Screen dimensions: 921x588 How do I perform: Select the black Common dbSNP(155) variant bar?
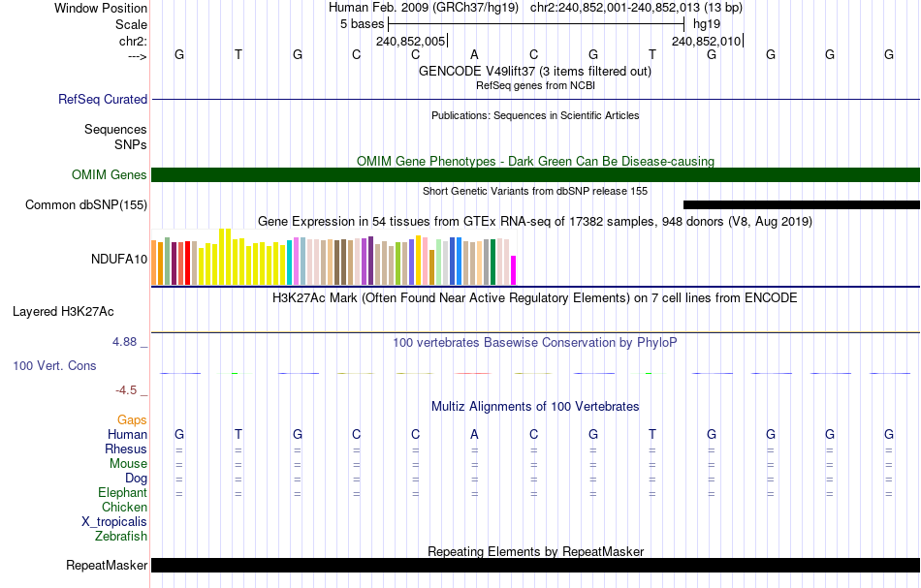pos(802,204)
